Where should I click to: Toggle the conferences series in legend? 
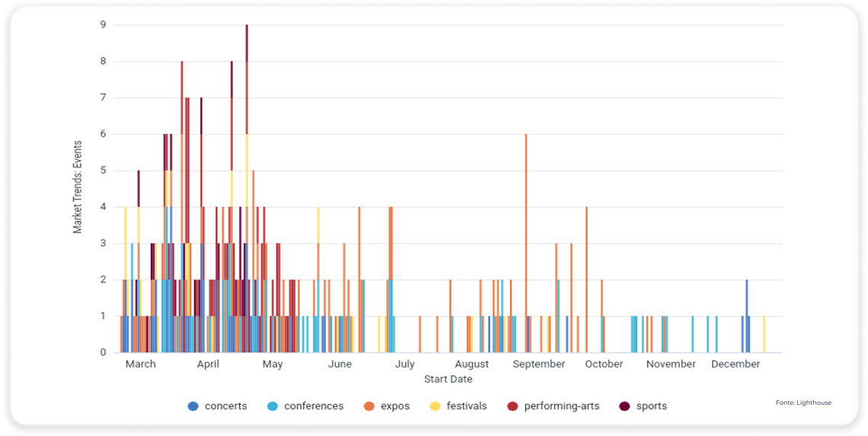[305, 406]
